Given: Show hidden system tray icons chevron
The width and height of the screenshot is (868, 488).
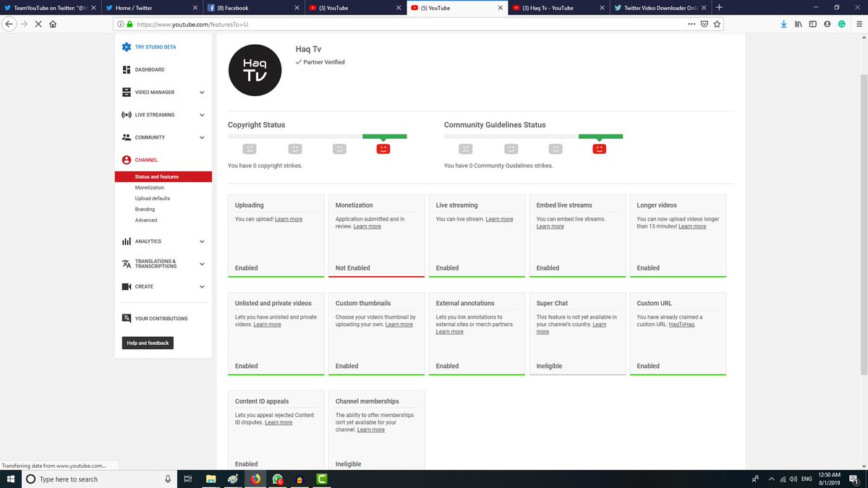Looking at the screenshot, I should (771, 479).
